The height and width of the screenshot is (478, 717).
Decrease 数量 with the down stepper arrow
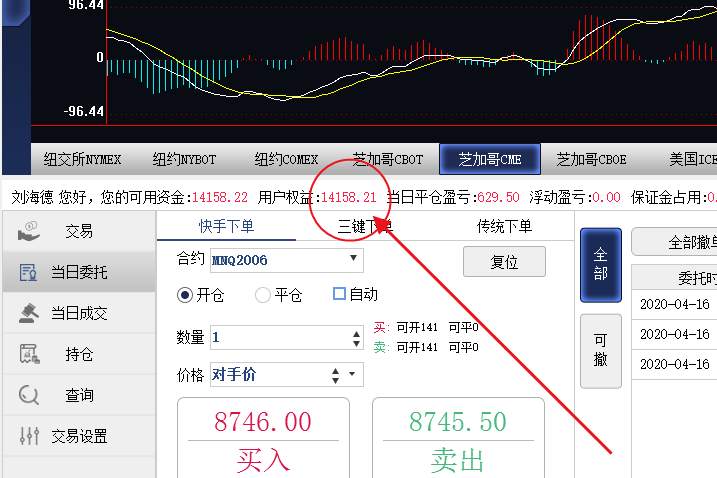(x=356, y=344)
